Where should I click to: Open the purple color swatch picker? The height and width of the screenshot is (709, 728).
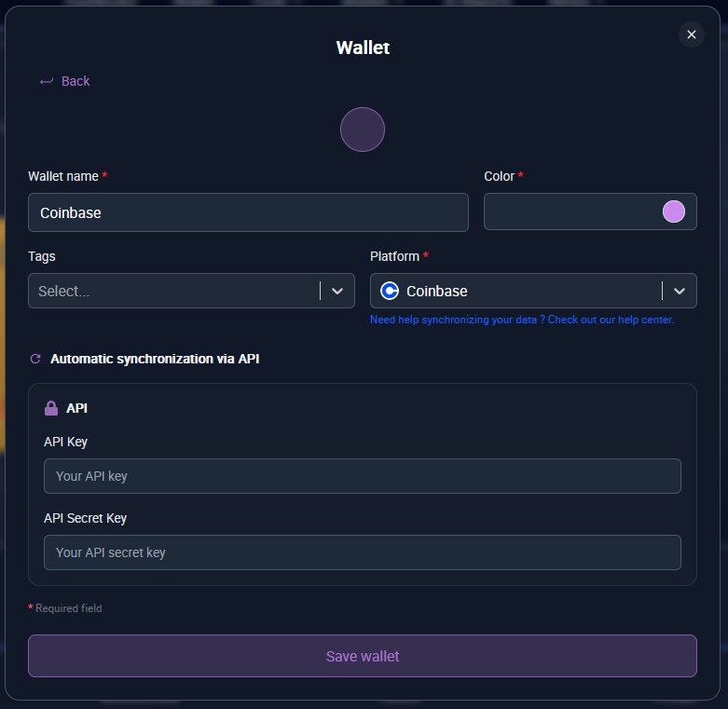[x=673, y=211]
